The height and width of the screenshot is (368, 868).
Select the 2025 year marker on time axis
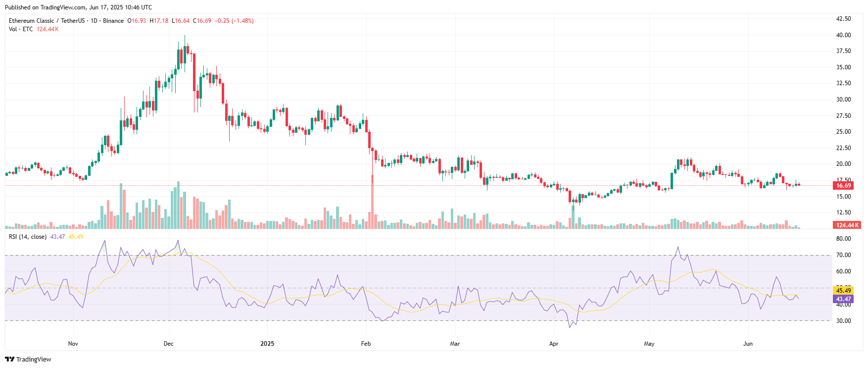point(267,344)
